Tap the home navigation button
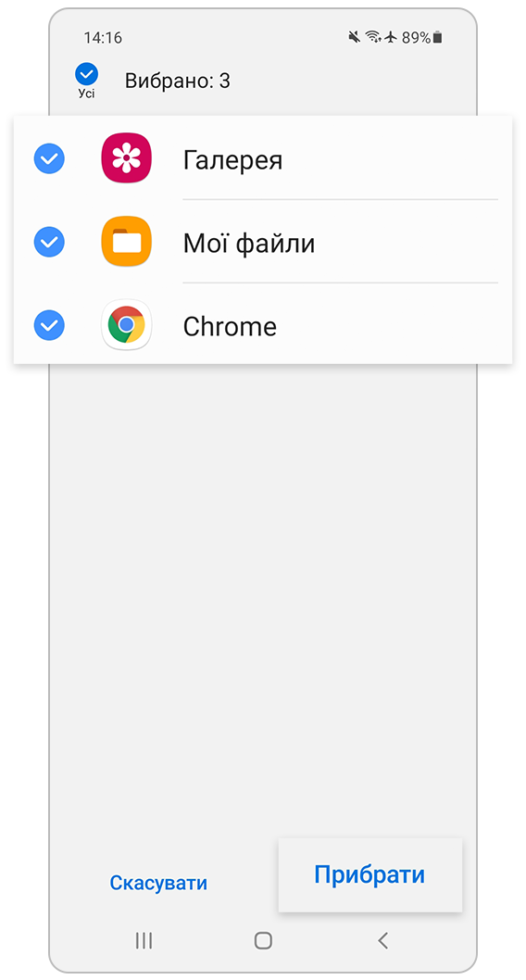Viewport: 526px width, 980px height. pyautogui.click(x=263, y=940)
